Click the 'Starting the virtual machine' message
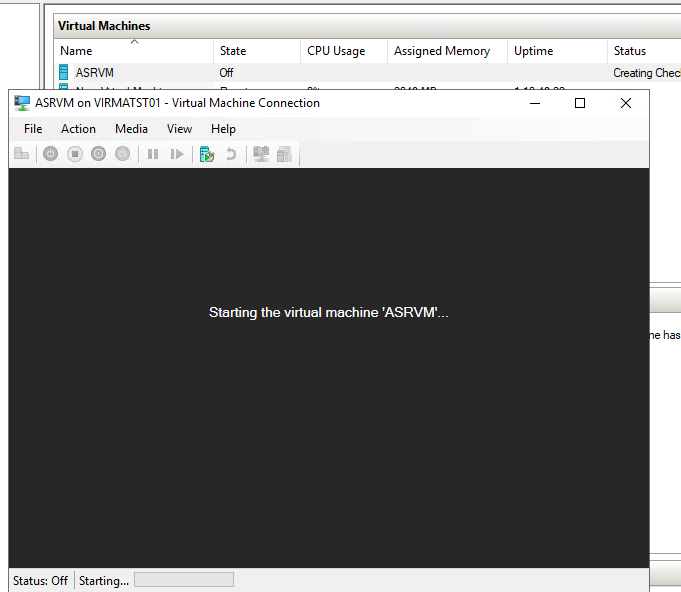Screen dimensions: 681x592 point(329,312)
